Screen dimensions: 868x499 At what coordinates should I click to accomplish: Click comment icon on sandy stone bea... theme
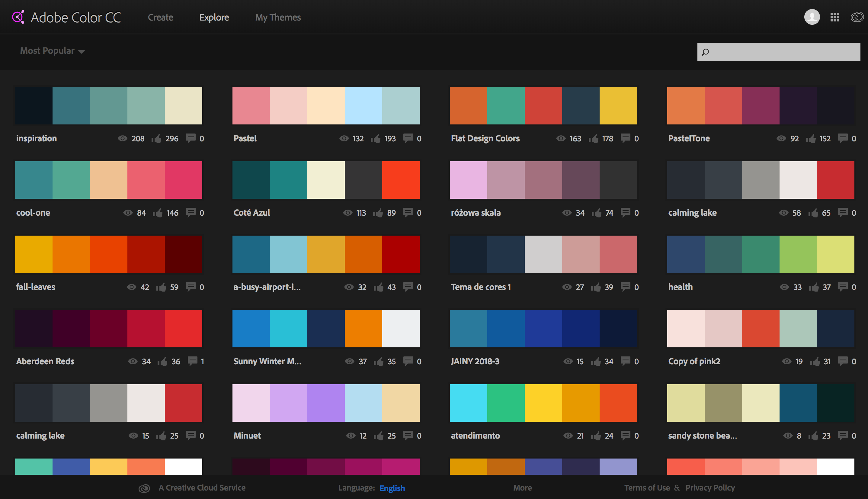[843, 435]
